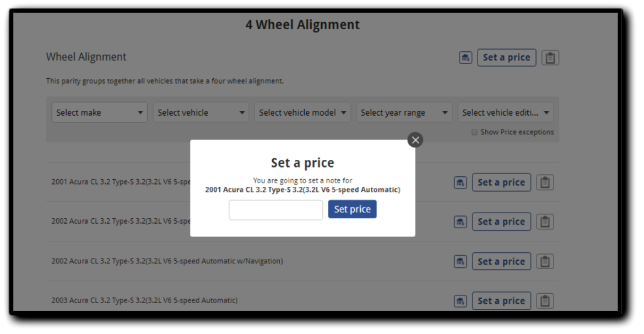Open the Select make dropdown
Viewport: 644px width, 334px height.
pyautogui.click(x=100, y=112)
